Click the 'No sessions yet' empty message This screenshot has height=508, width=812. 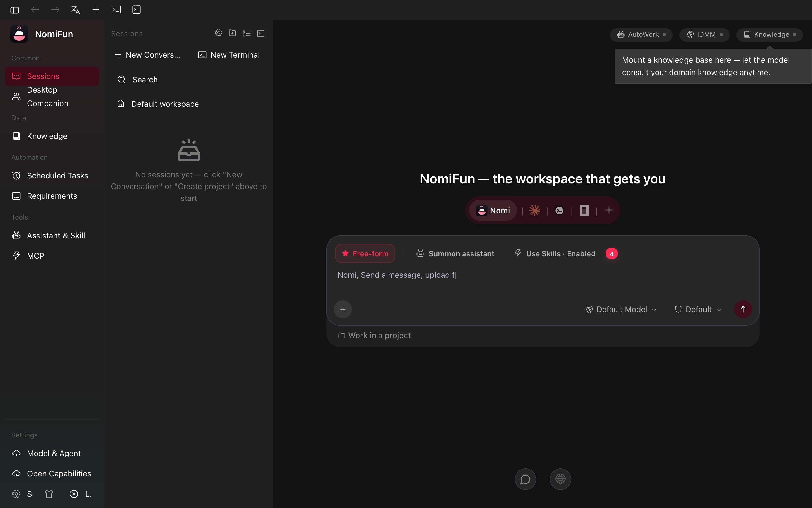coord(189,187)
